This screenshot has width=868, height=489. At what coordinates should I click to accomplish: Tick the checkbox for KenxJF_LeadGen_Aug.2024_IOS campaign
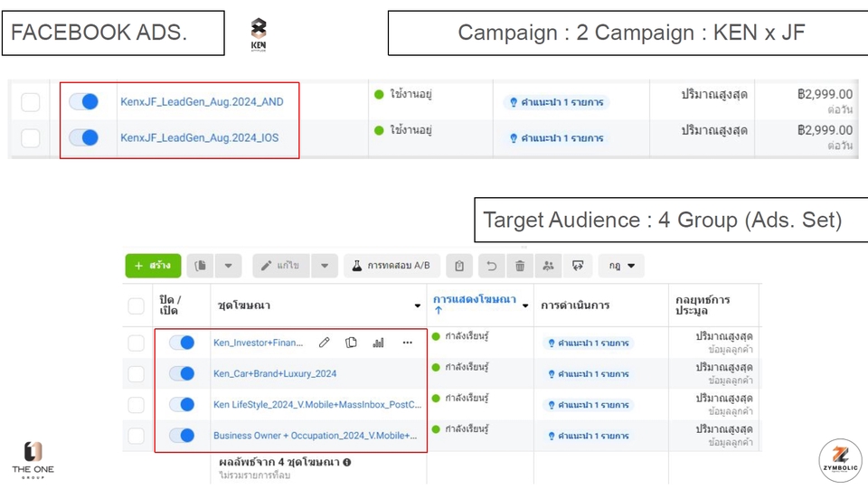tap(31, 137)
